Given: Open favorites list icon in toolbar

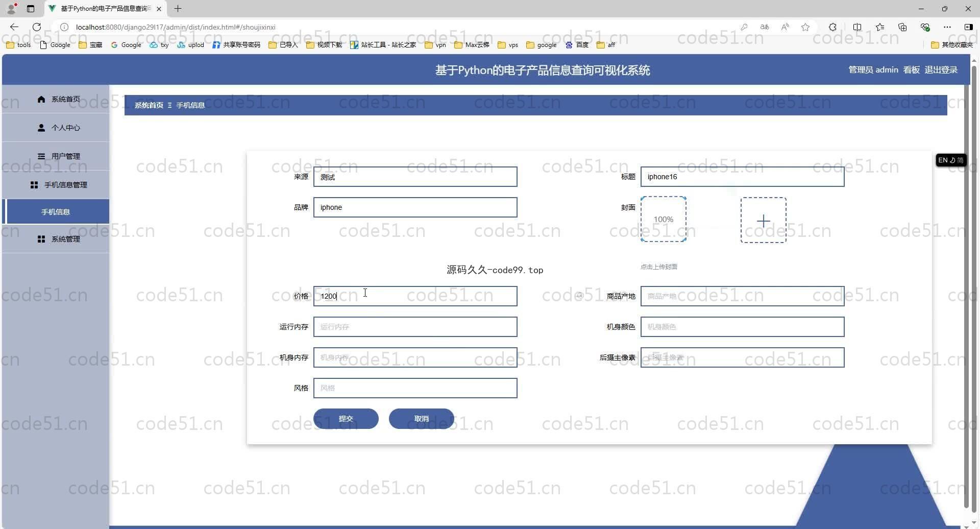Looking at the screenshot, I should 880,27.
